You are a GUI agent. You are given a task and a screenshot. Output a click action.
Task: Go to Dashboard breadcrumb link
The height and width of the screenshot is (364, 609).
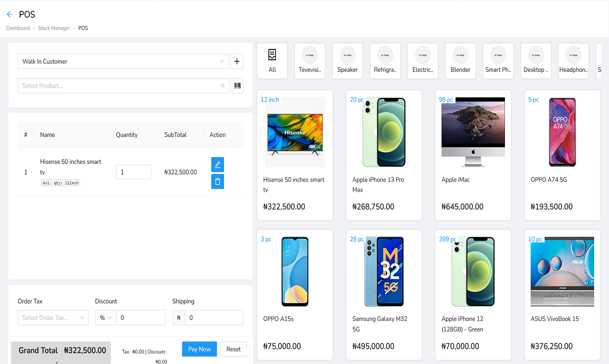point(18,28)
